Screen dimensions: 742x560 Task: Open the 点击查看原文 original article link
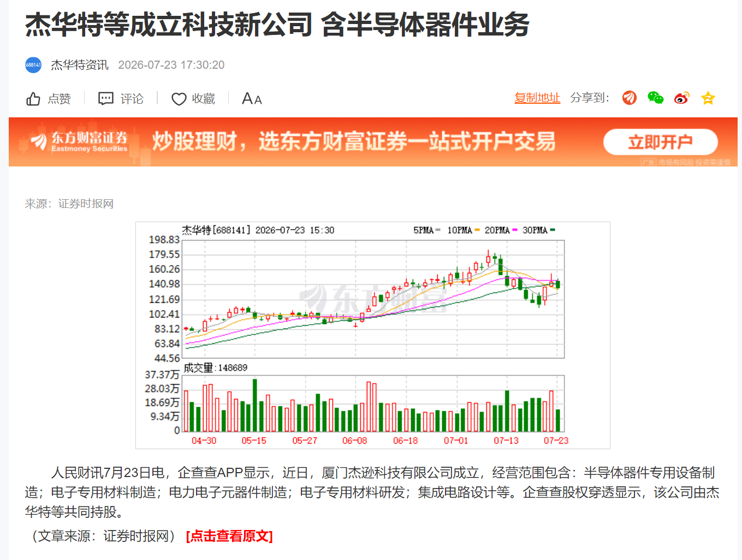coord(229,536)
